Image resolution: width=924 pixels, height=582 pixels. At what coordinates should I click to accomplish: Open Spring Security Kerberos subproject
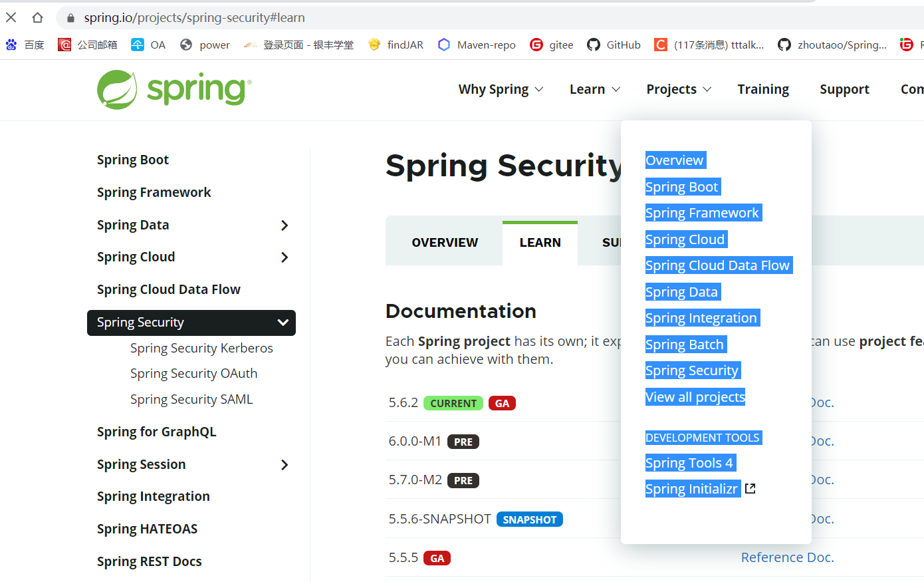[x=201, y=348]
